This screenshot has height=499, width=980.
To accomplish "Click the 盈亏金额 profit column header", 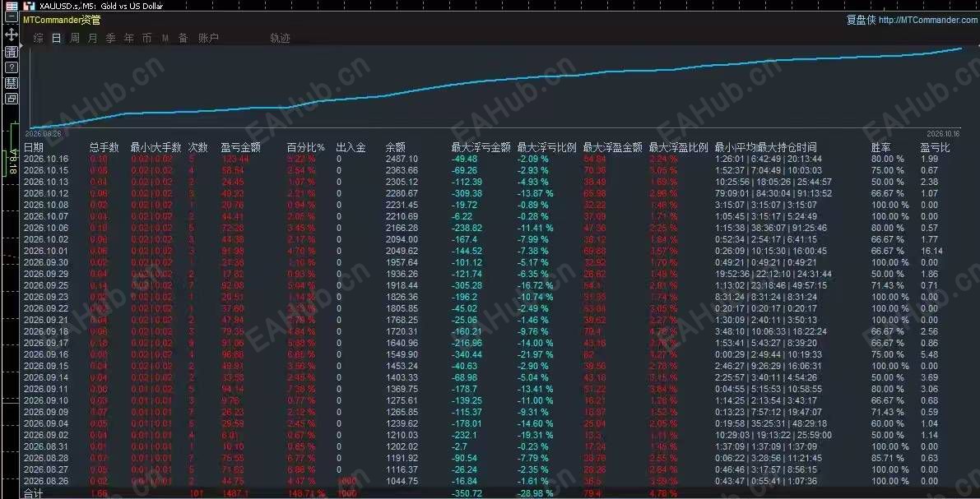I will (240, 147).
